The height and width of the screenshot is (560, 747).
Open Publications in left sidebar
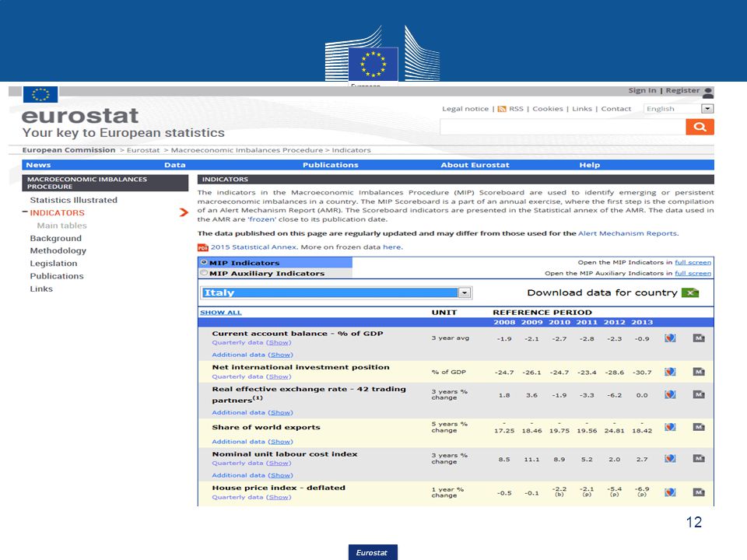[57, 276]
